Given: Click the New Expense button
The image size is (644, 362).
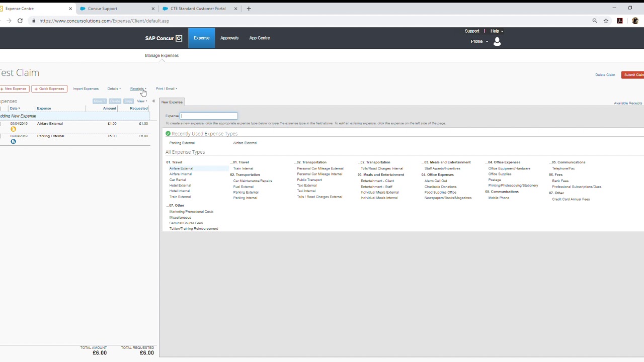Looking at the screenshot, I should pyautogui.click(x=14, y=88).
